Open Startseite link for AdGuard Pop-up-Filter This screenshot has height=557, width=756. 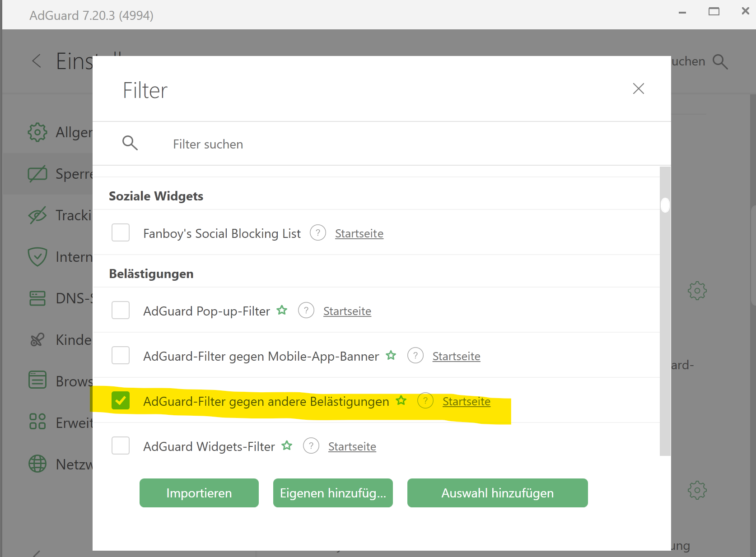347,311
